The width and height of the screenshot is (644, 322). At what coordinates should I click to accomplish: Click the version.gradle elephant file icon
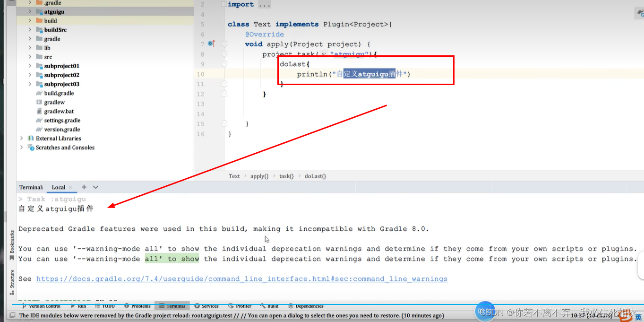click(x=39, y=129)
